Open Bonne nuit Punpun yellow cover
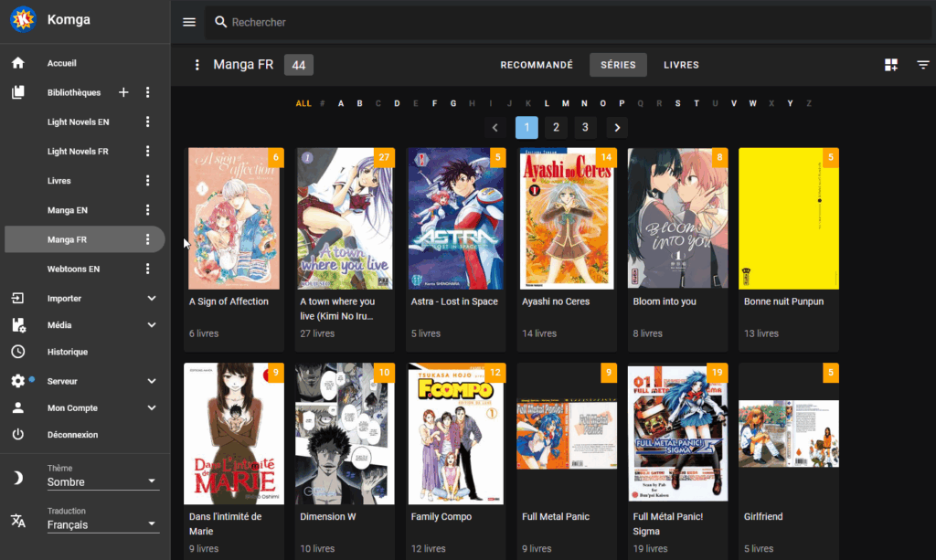Viewport: 936px width, 560px height. (789, 218)
